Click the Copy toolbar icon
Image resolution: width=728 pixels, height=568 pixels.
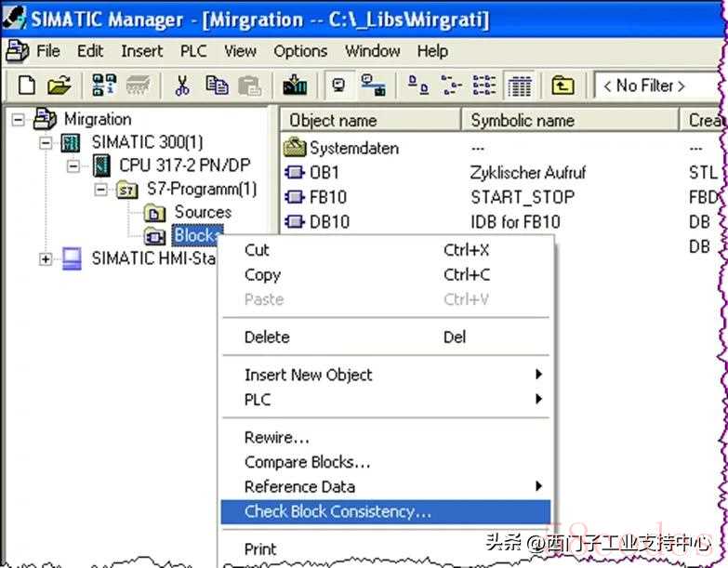click(217, 86)
